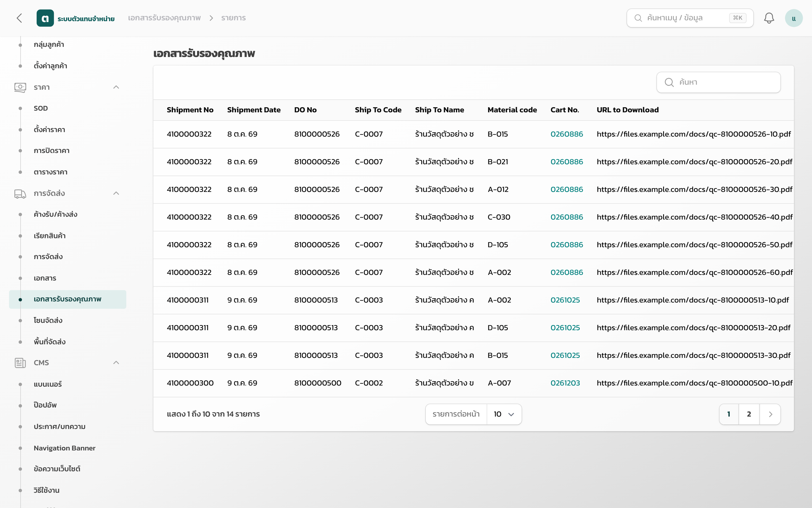
Task: Click the ราคา money icon in sidebar
Action: pos(20,87)
